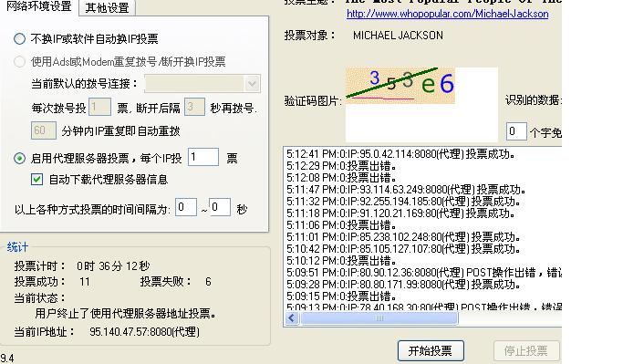The height and width of the screenshot is (364, 623).
Task: Select log entry 5:12:41 PM IP 95.0.42.114
Action: [400, 154]
